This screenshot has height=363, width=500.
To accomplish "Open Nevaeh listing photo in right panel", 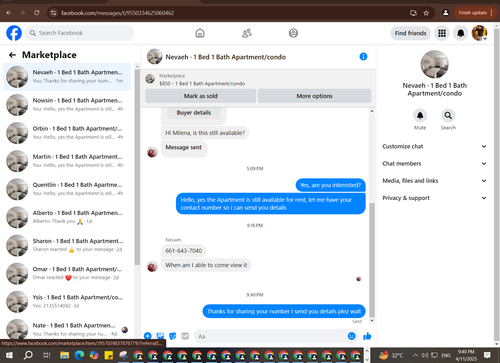I will tap(434, 64).
